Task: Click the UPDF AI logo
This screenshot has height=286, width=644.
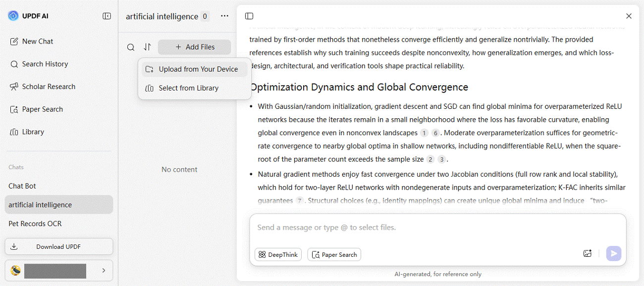Action: tap(13, 16)
